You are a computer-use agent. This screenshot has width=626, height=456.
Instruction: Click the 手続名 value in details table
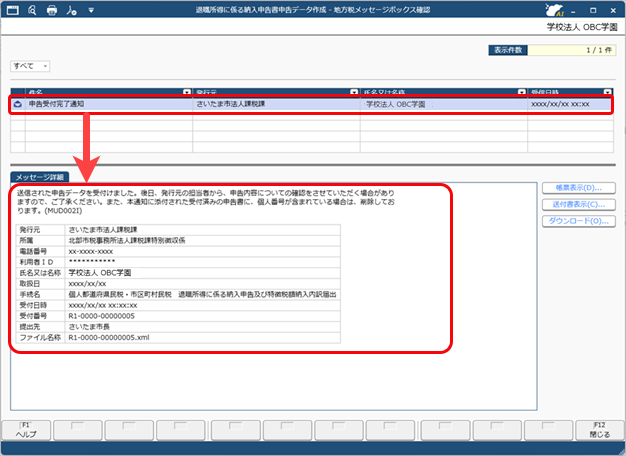[202, 294]
